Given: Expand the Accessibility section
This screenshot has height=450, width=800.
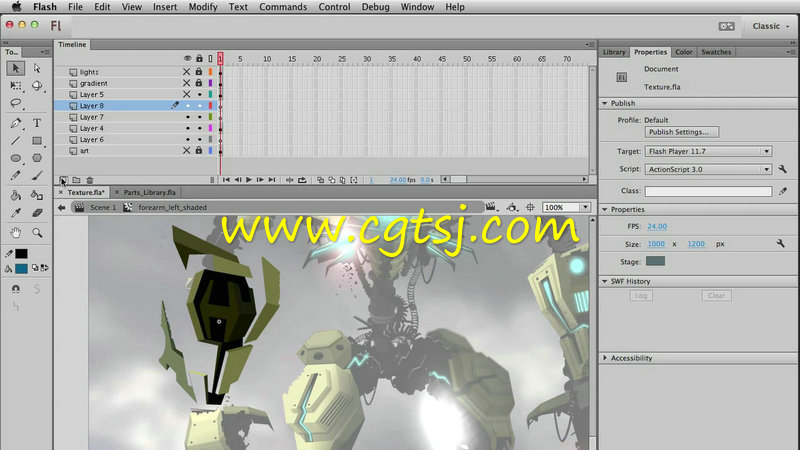Looking at the screenshot, I should 605,358.
